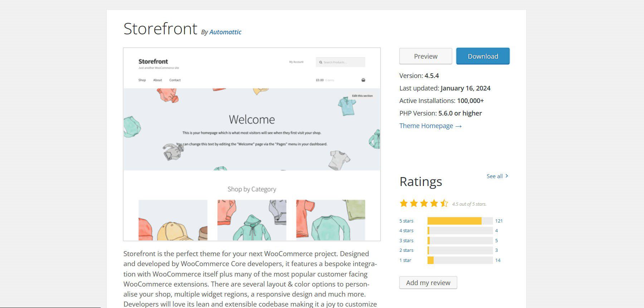Click the 4.5 out of 5 stars text
Viewport: 644px width, 308px height.
(469, 204)
